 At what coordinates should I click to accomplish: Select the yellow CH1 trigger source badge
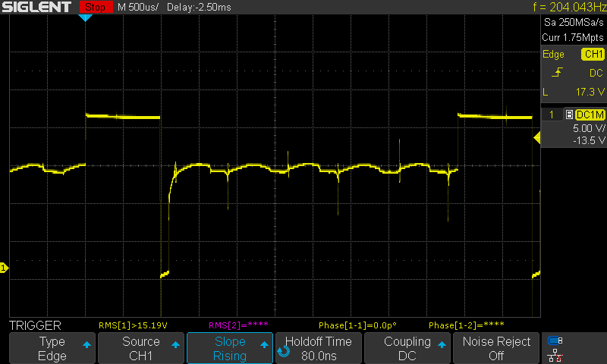click(x=593, y=54)
